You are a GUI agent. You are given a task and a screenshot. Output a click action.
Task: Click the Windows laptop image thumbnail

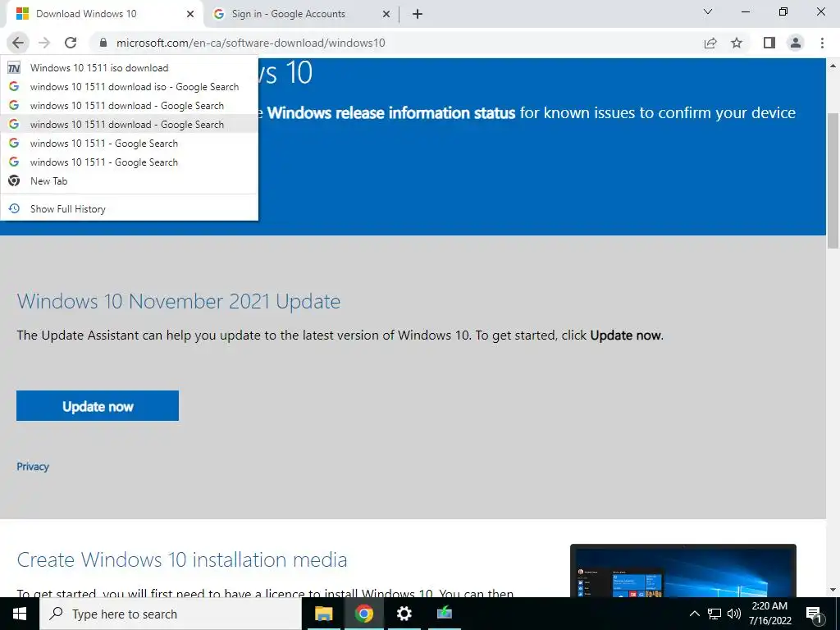[x=683, y=571]
